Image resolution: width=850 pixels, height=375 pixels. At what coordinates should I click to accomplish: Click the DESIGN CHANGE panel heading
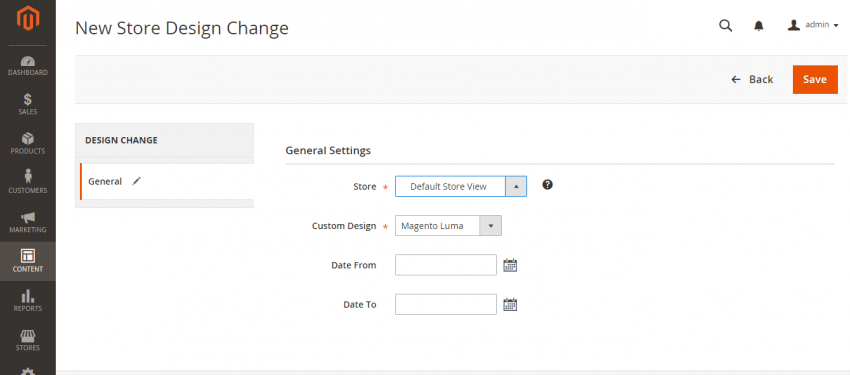click(121, 140)
